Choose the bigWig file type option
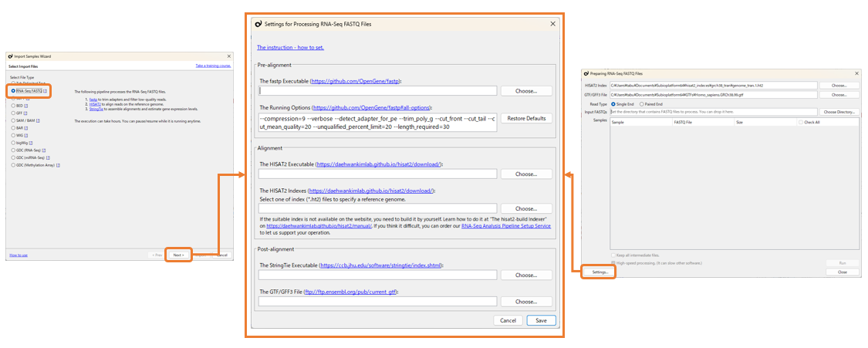The width and height of the screenshot is (868, 348). point(13,143)
